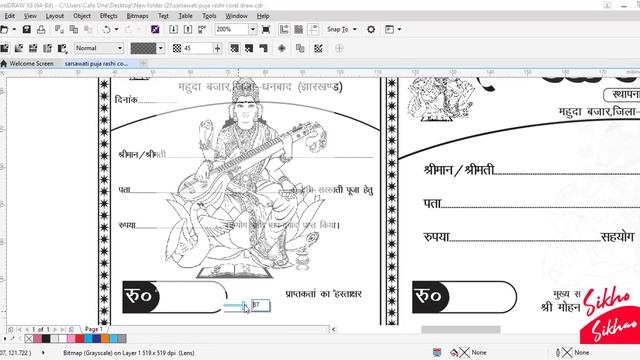
Task: Click the Print icon
Action: click(x=41, y=29)
